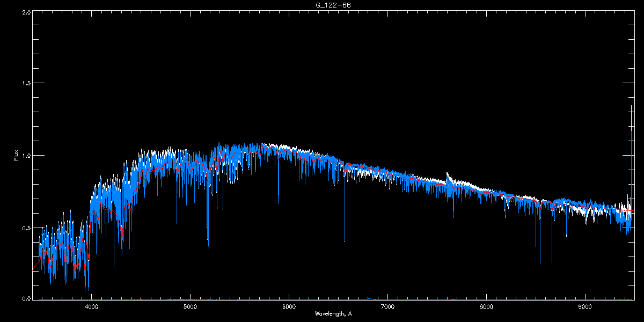
Task: Click the absorption line bottom near 6560
Action: [x=345, y=241]
